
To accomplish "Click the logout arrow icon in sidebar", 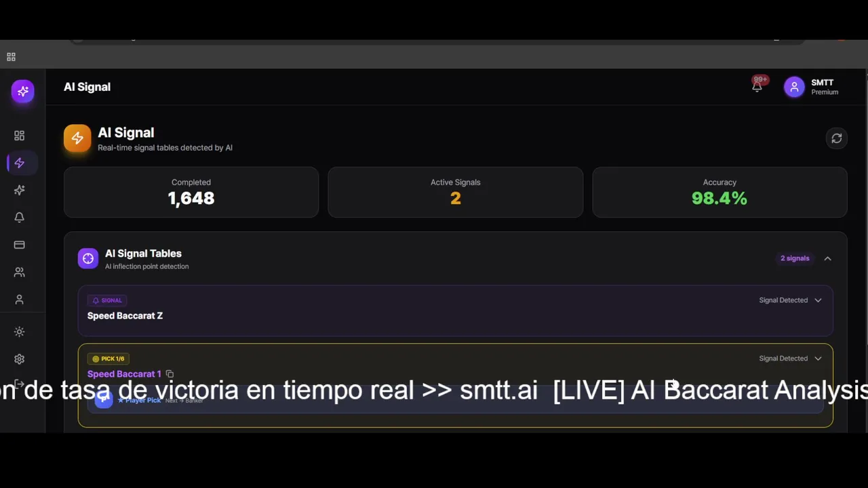I will (x=19, y=384).
